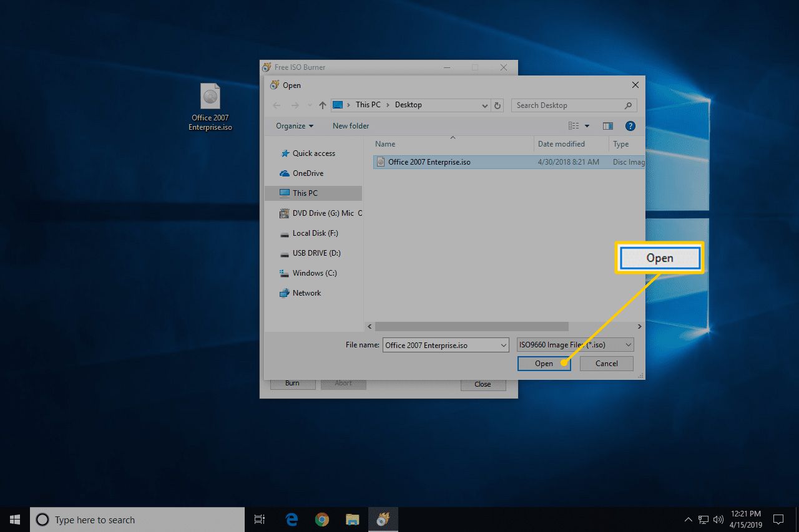This screenshot has width=799, height=532.
Task: Toggle the preview pane icon
Action: click(608, 126)
